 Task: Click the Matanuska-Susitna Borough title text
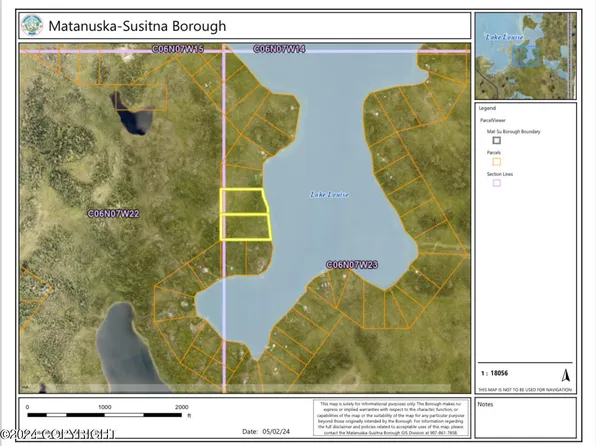pos(137,26)
